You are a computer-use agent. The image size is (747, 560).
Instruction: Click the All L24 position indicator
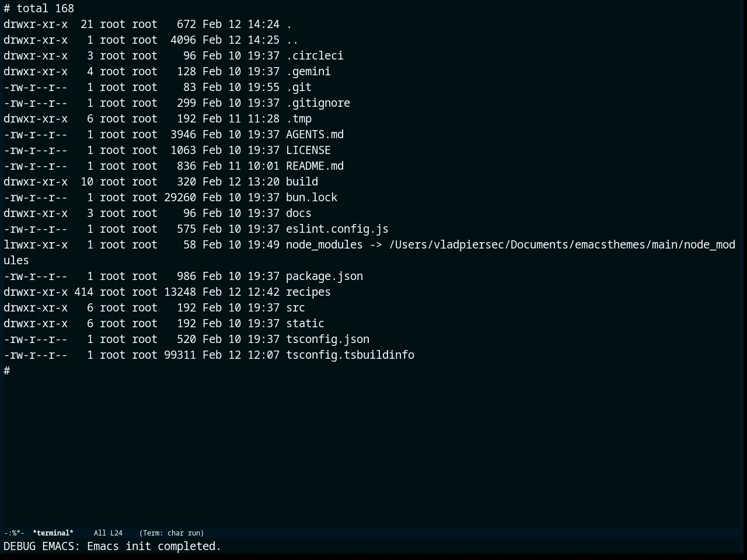click(108, 533)
